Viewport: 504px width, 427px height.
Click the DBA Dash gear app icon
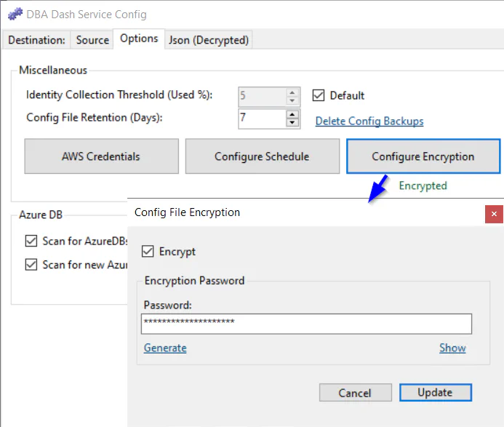pyautogui.click(x=15, y=14)
